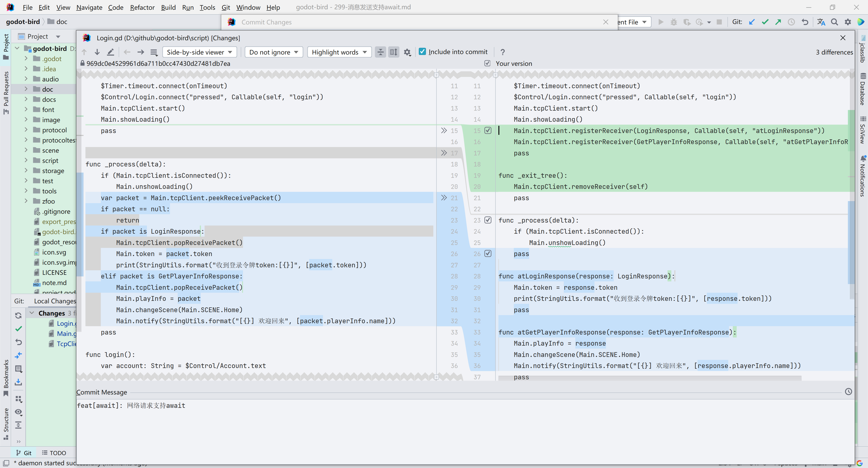Open the Git tool window tab
Viewport: 868px width, 468px height.
click(x=24, y=453)
